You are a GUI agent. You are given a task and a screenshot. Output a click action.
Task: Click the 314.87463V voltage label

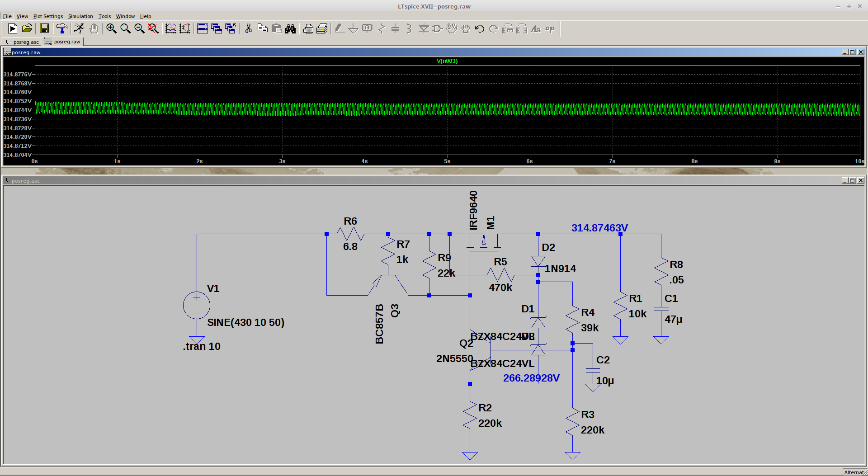click(599, 228)
